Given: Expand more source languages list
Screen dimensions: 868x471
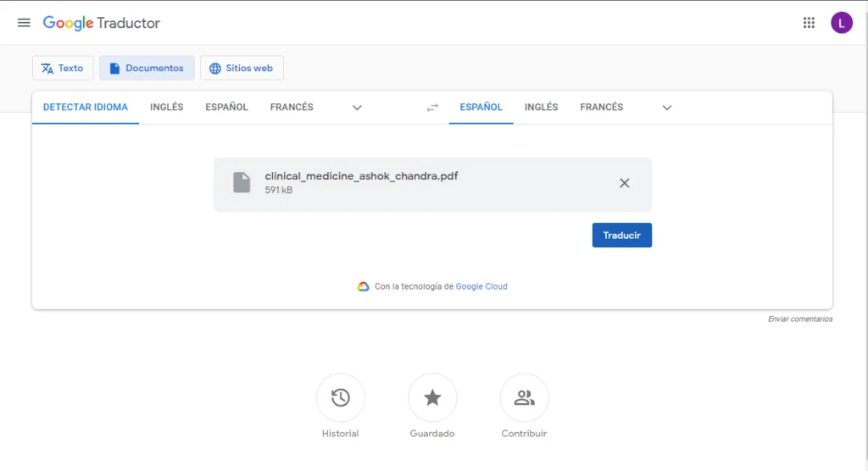Looking at the screenshot, I should point(357,108).
